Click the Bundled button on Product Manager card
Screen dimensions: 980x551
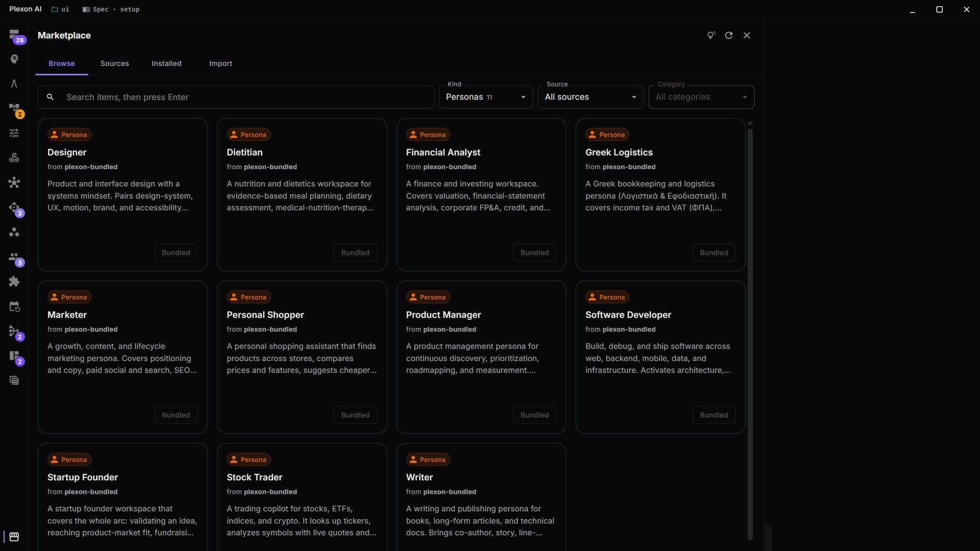(x=534, y=415)
